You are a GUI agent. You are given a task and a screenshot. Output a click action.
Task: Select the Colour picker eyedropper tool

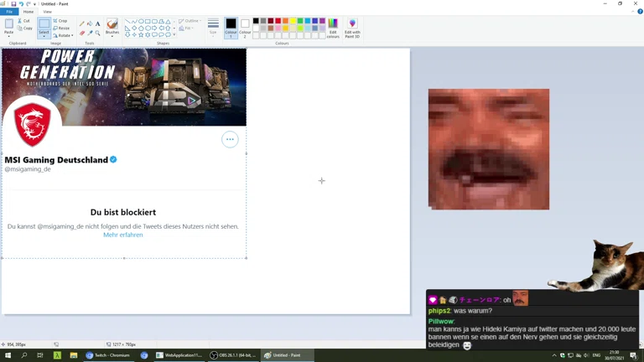point(90,33)
